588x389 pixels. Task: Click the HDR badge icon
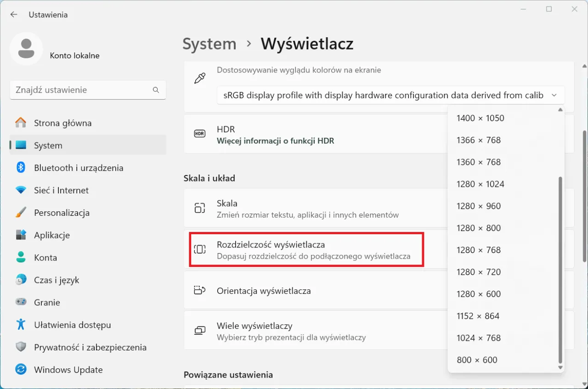(x=199, y=134)
